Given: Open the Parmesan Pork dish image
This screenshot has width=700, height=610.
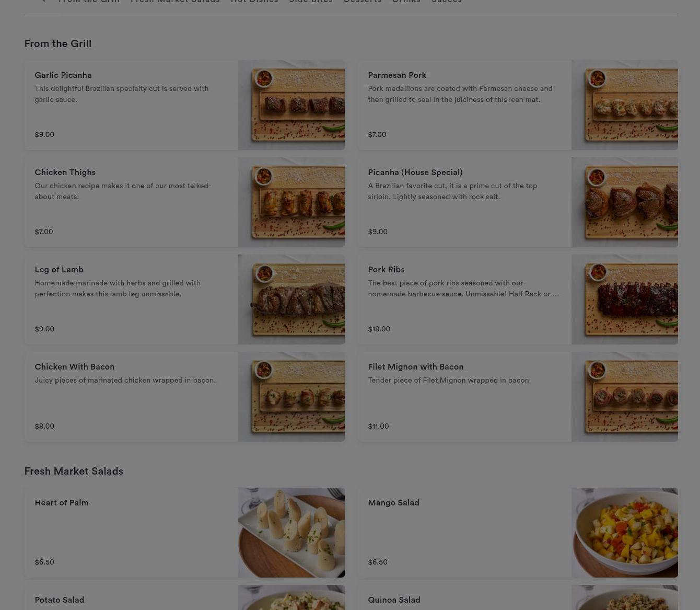Looking at the screenshot, I should click(x=625, y=105).
